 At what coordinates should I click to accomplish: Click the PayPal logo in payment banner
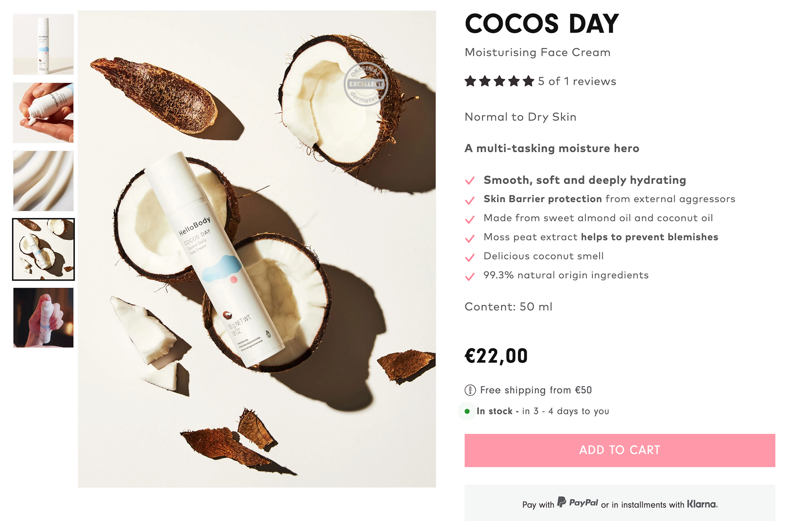[x=577, y=502]
